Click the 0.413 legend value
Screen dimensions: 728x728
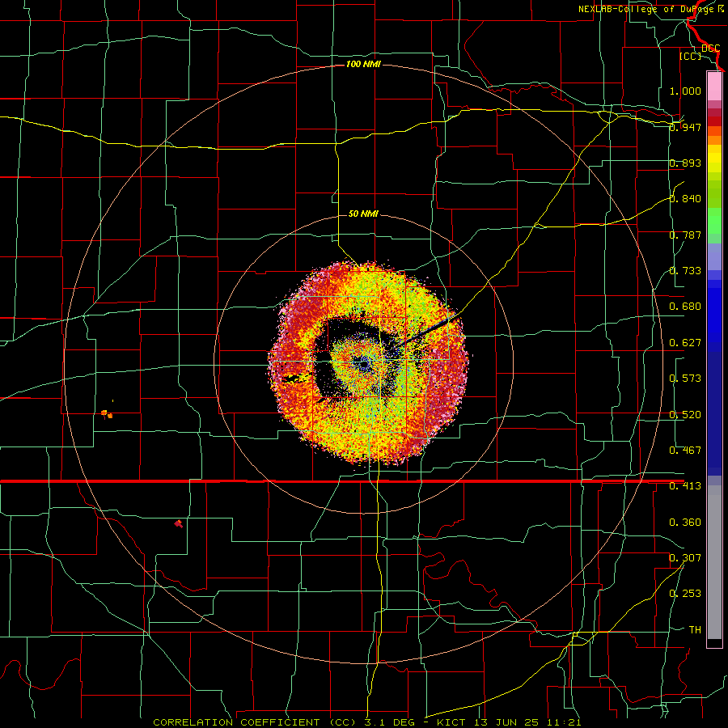[685, 486]
